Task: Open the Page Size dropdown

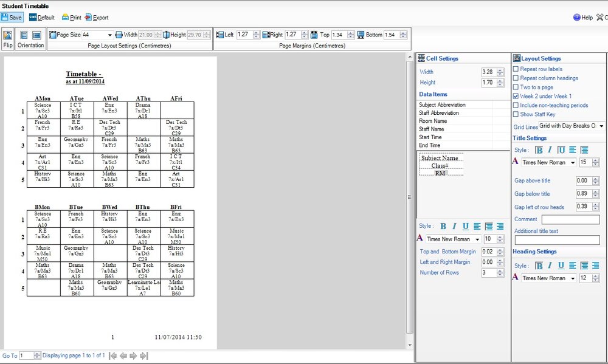Action: (x=109, y=35)
